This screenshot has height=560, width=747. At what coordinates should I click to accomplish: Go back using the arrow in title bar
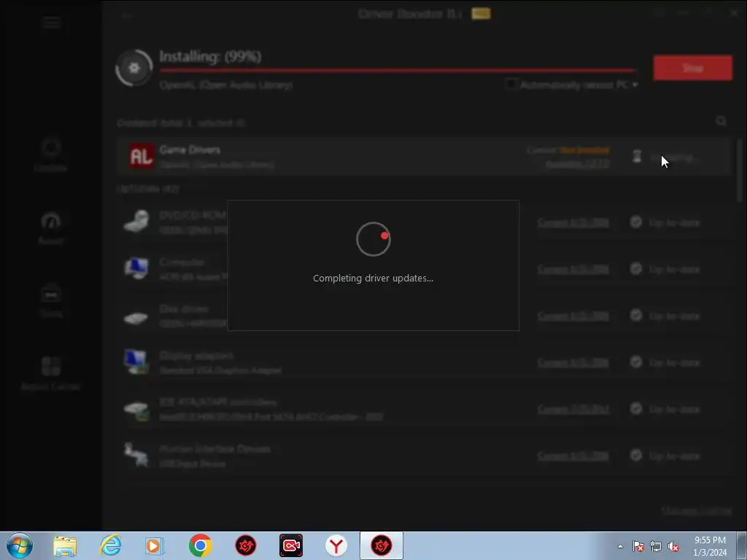coord(127,16)
